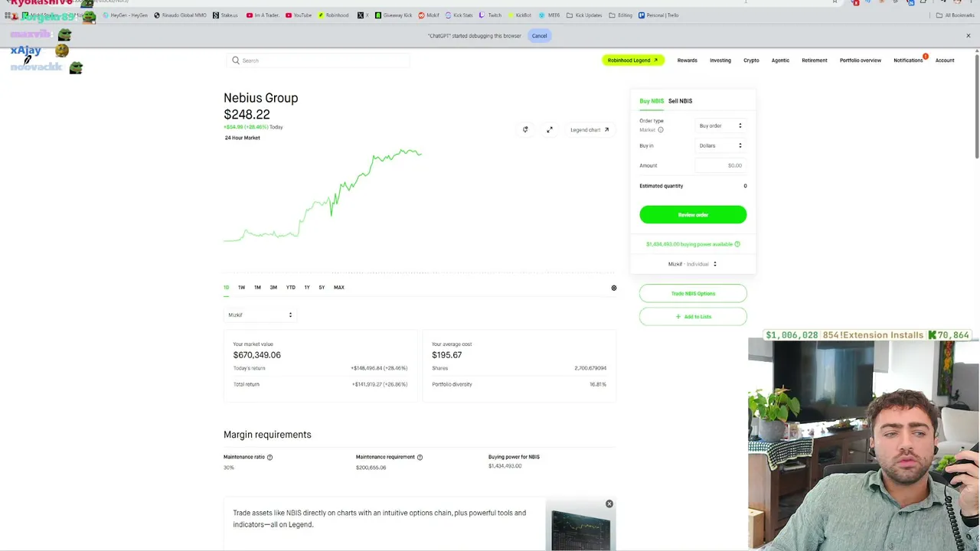
Task: Select the MAX chart range
Action: point(338,288)
